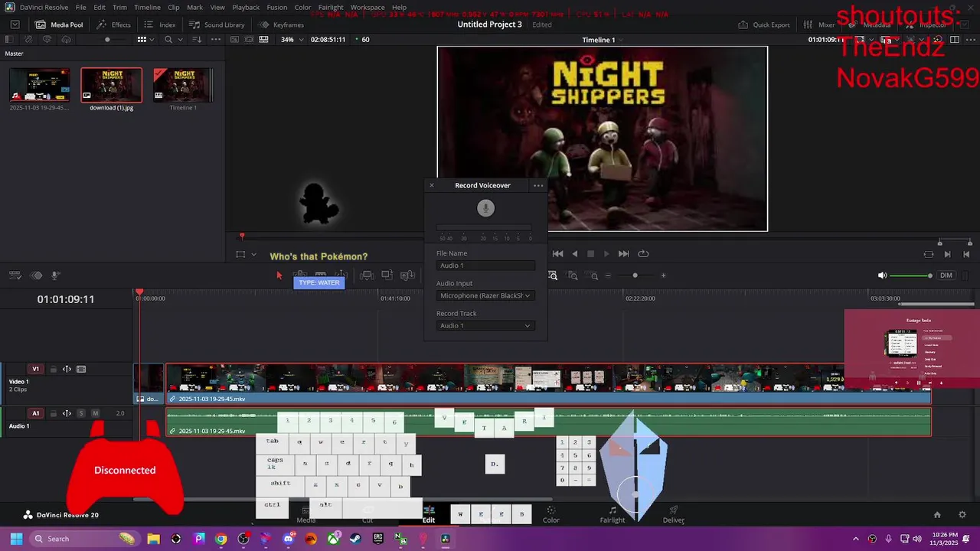Viewport: 980px width, 551px height.
Task: Click the timeline full extent zoom icon
Action: click(553, 275)
